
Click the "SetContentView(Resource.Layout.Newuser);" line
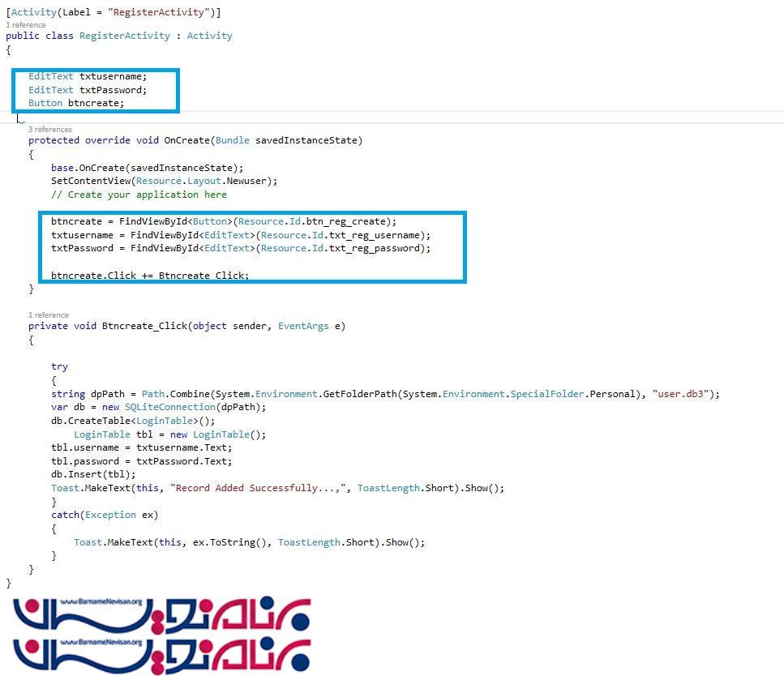pos(164,181)
